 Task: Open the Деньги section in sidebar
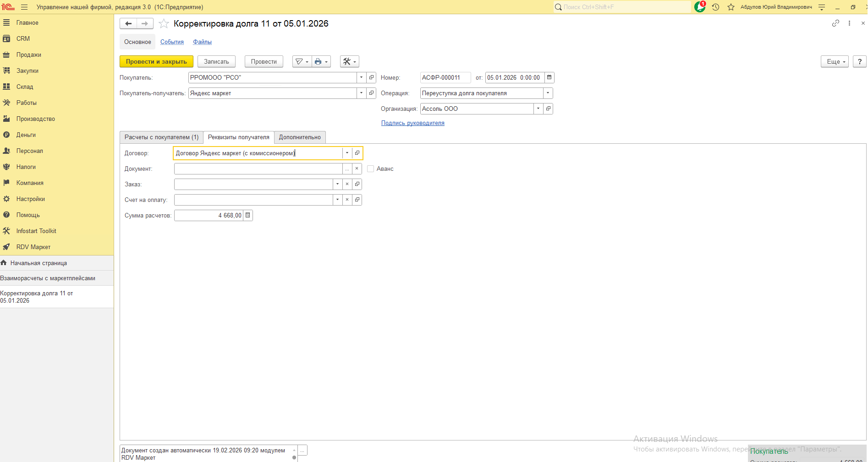pyautogui.click(x=26, y=135)
